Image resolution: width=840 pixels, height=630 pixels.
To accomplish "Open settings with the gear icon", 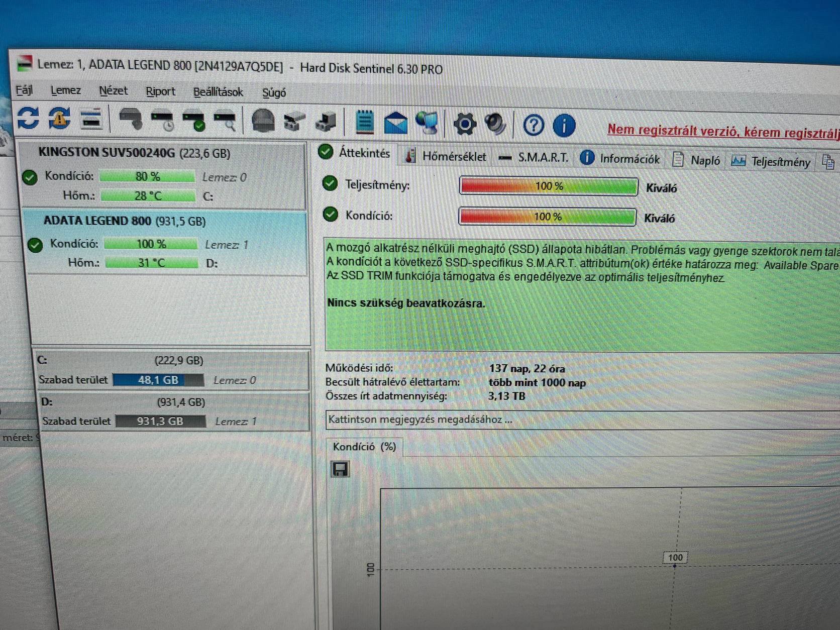I will [465, 124].
